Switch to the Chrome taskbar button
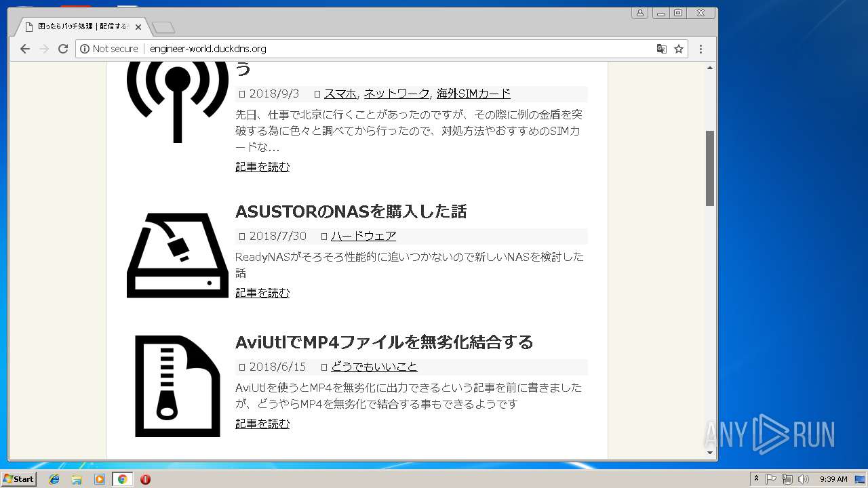Image resolution: width=868 pixels, height=488 pixels. [123, 479]
